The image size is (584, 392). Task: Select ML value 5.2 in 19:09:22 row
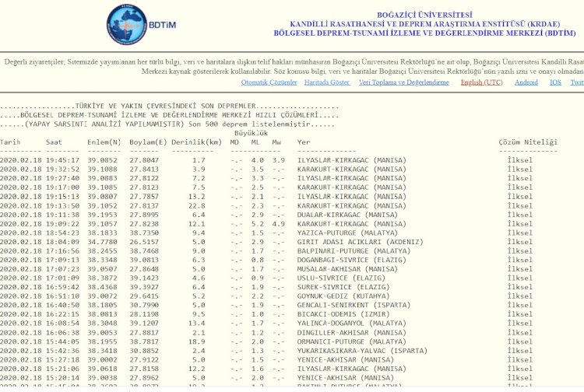258,224
